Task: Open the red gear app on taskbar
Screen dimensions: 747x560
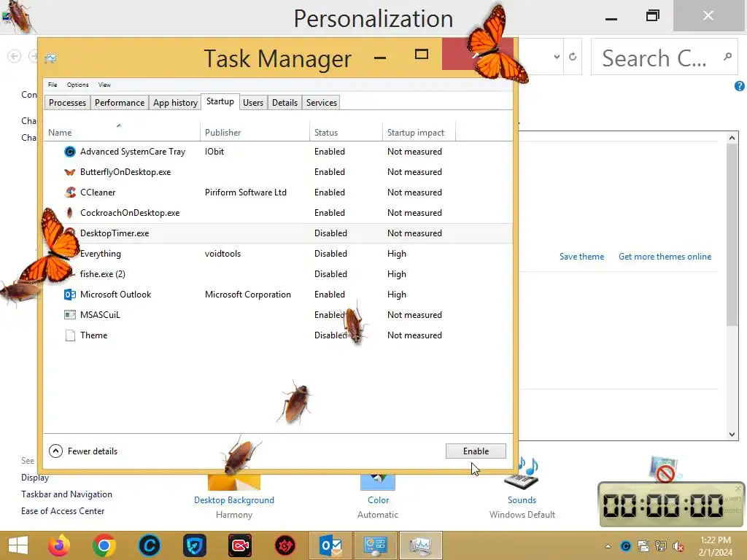Action: tap(285, 545)
